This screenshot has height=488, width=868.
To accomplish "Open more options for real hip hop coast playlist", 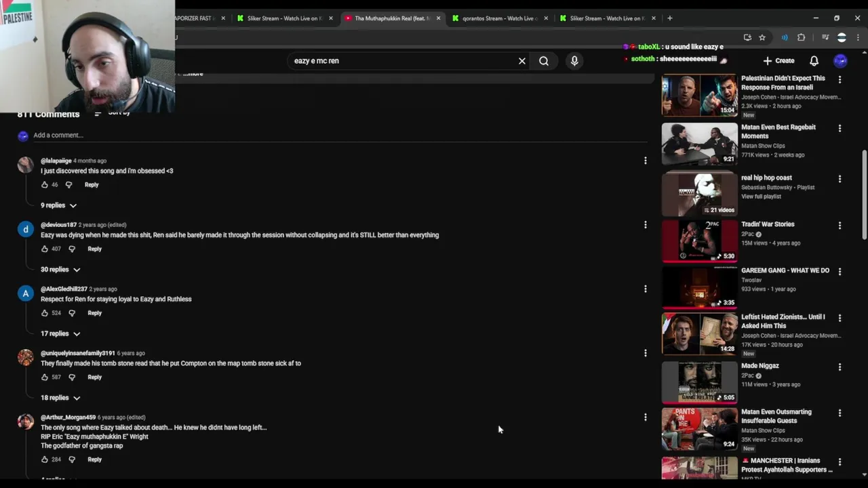I will 840,179.
